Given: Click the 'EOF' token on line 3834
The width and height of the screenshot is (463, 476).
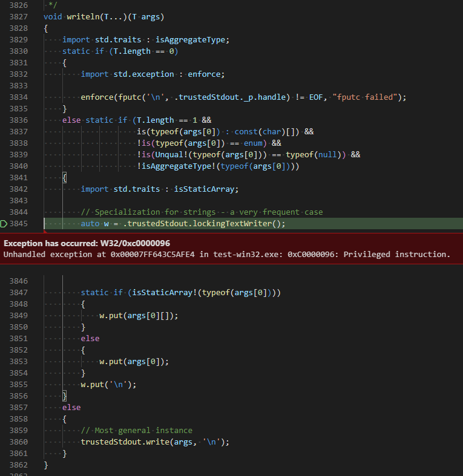Looking at the screenshot, I should 316,97.
